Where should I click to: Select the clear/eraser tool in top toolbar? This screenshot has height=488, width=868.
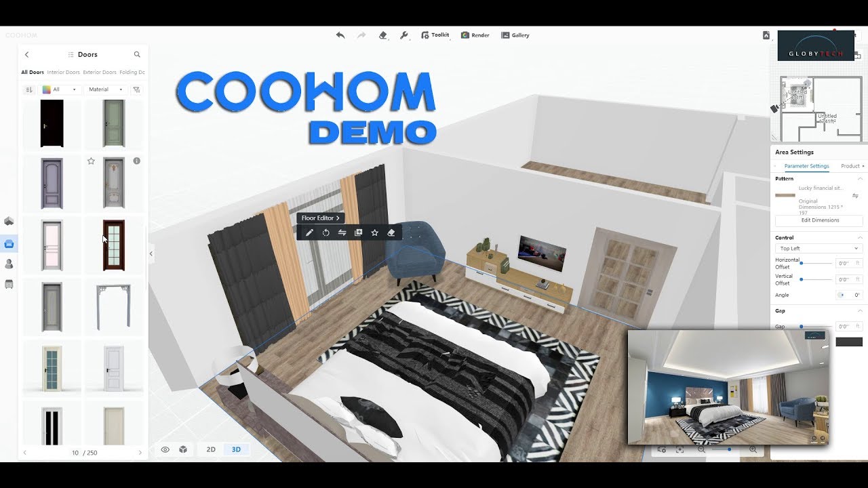click(382, 35)
